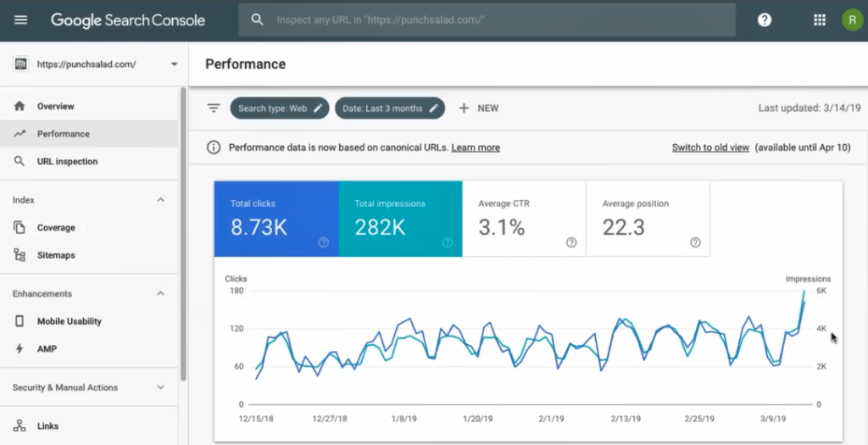Enable the Average position metric card
The height and width of the screenshot is (445, 868).
pyautogui.click(x=648, y=219)
